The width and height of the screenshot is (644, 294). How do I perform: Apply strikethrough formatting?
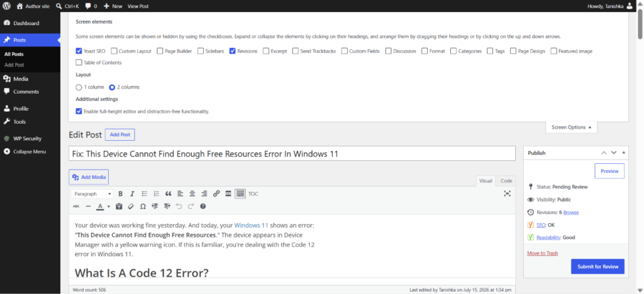76,206
